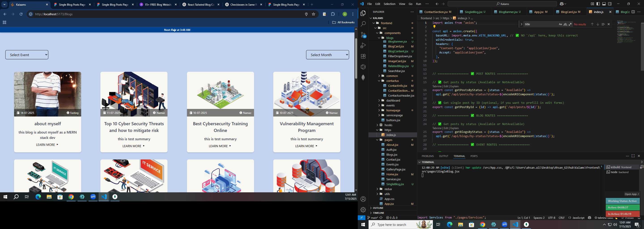
Task: Expand the dashboard folder in Explorer
Action: click(393, 100)
